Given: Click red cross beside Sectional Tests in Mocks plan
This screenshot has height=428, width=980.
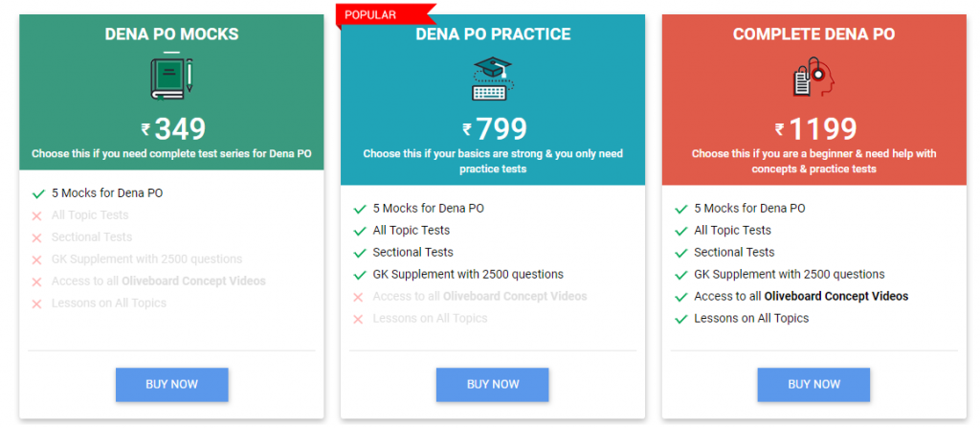Looking at the screenshot, I should coord(37,237).
